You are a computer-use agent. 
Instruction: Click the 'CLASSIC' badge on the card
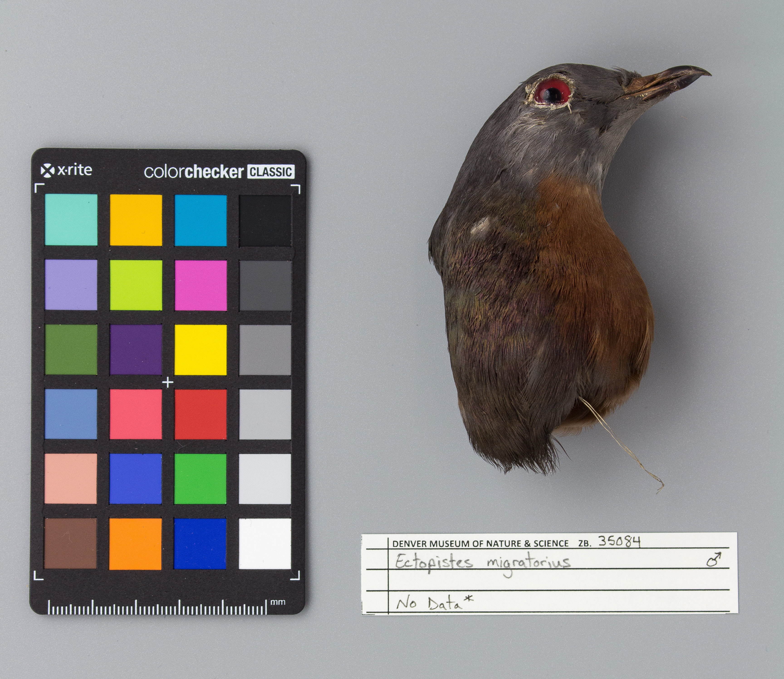[271, 172]
